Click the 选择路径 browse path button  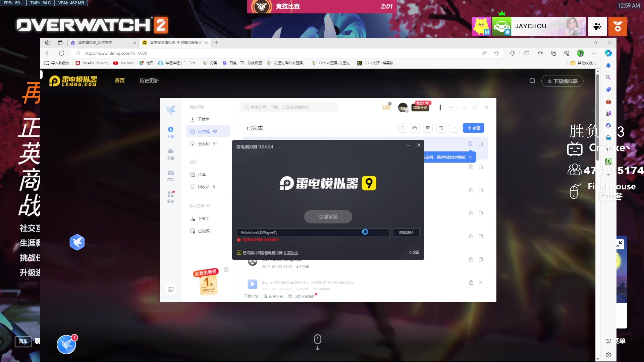[406, 233]
